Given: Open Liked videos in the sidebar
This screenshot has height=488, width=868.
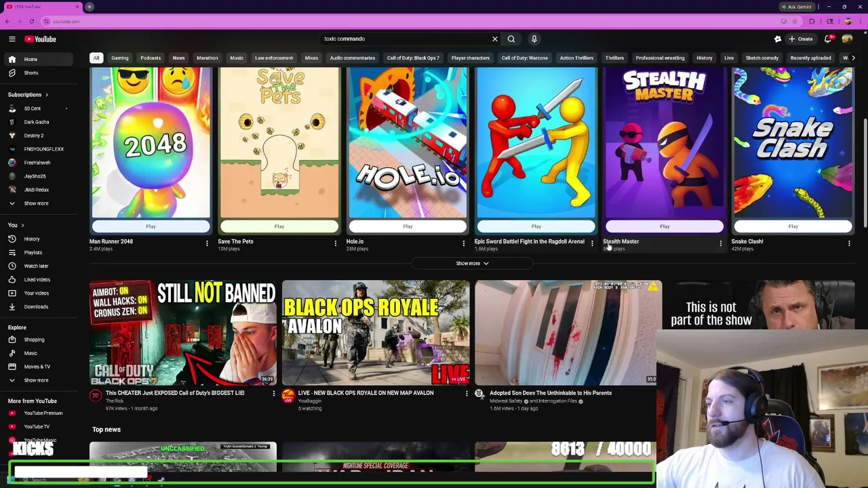Looking at the screenshot, I should click(x=39, y=279).
